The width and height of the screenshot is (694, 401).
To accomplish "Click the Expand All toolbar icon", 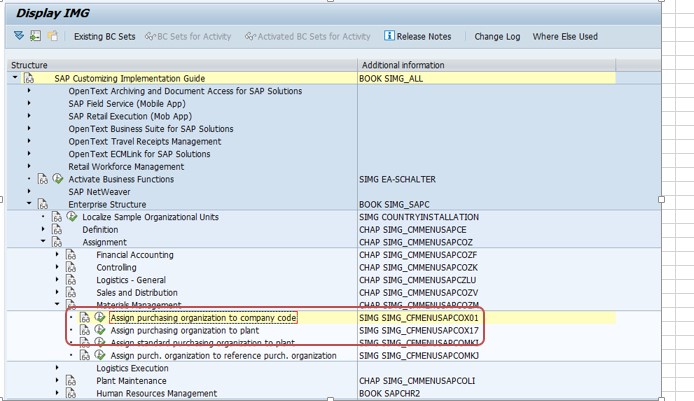I will [19, 35].
